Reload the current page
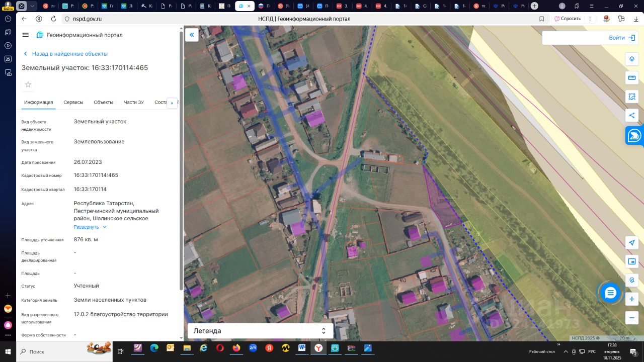This screenshot has width=644, height=362. click(54, 19)
